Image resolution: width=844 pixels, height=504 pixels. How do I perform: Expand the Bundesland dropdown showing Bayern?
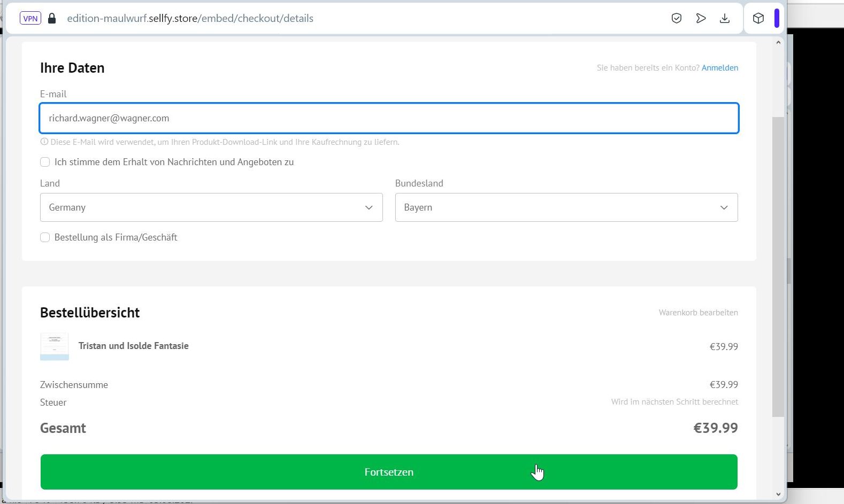tap(566, 207)
